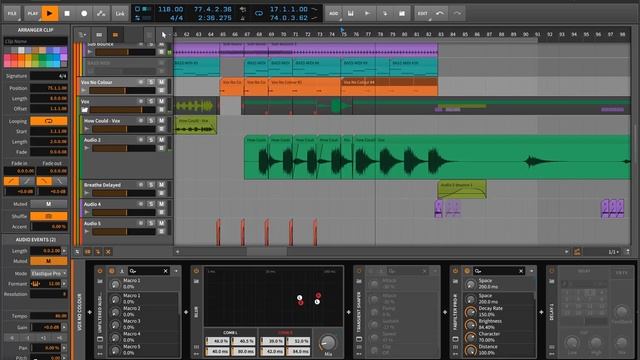The width and height of the screenshot is (640, 360).
Task: Click the audio events Muted M button
Action: (x=49, y=261)
